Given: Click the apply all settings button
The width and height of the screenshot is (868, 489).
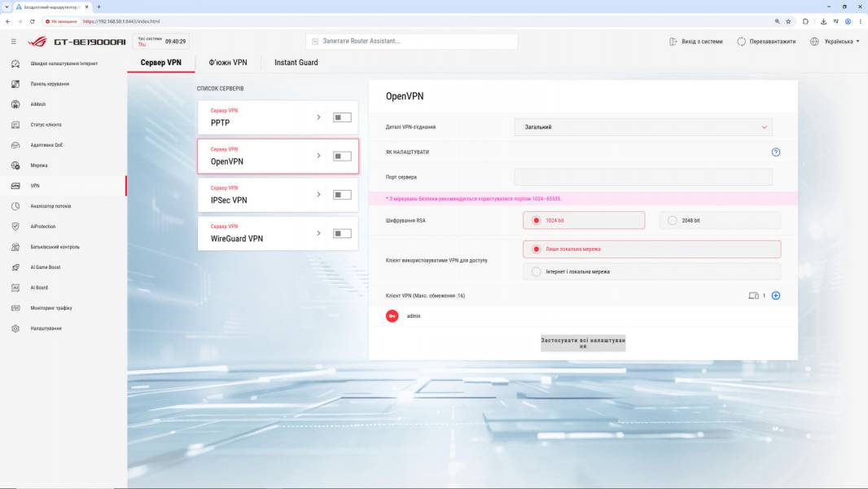Looking at the screenshot, I should pyautogui.click(x=583, y=343).
